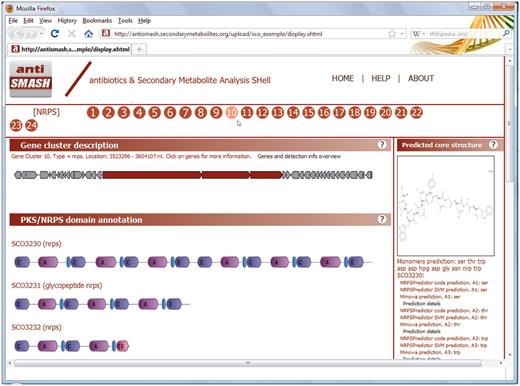Open the Bookmarks menu
520x386 pixels.
tap(97, 21)
